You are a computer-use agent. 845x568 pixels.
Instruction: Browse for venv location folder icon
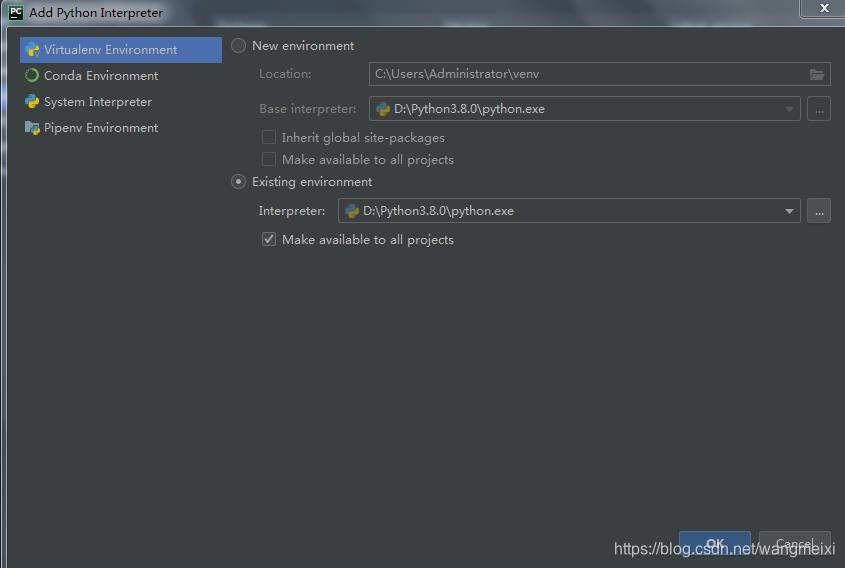817,74
